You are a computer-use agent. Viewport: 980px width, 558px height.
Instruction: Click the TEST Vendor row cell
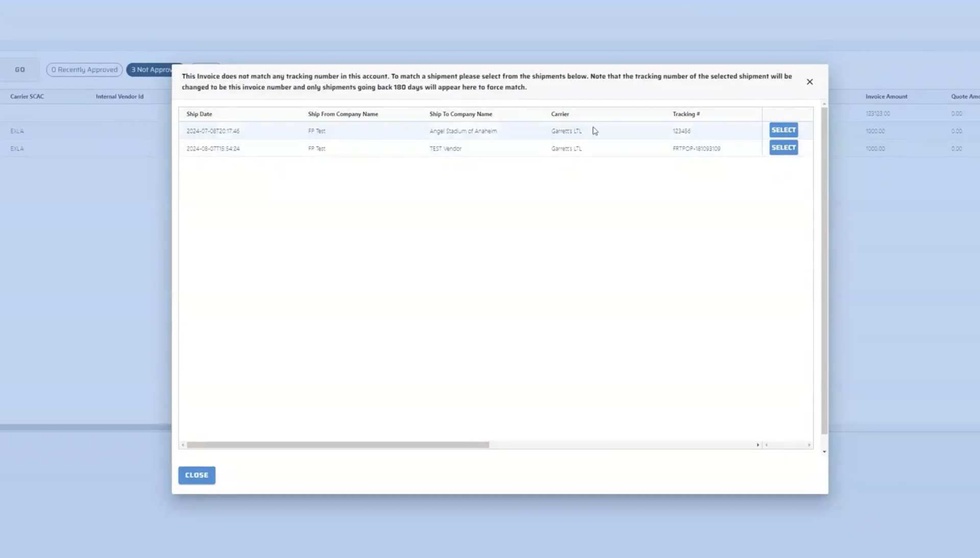click(445, 148)
